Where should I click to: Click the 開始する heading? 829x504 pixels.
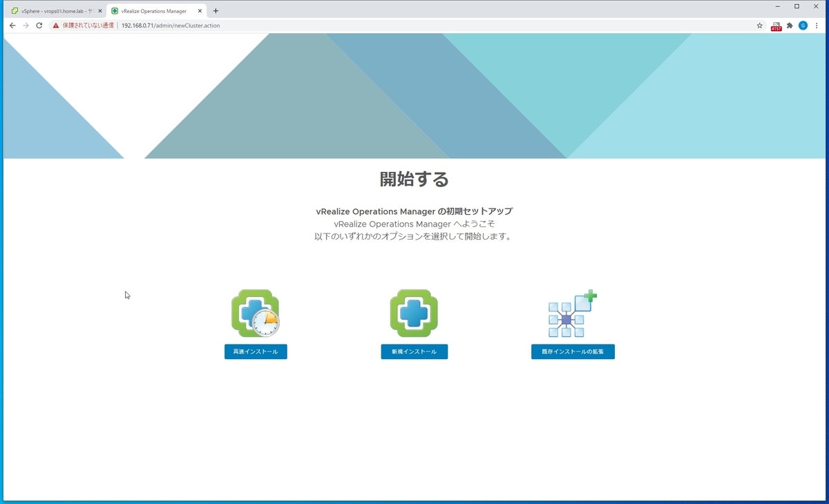414,180
